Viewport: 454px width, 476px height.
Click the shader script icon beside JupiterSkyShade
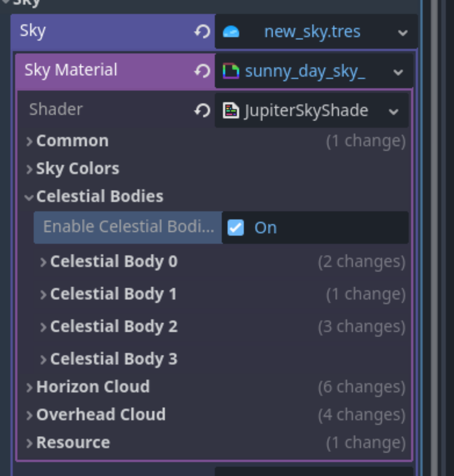point(231,111)
